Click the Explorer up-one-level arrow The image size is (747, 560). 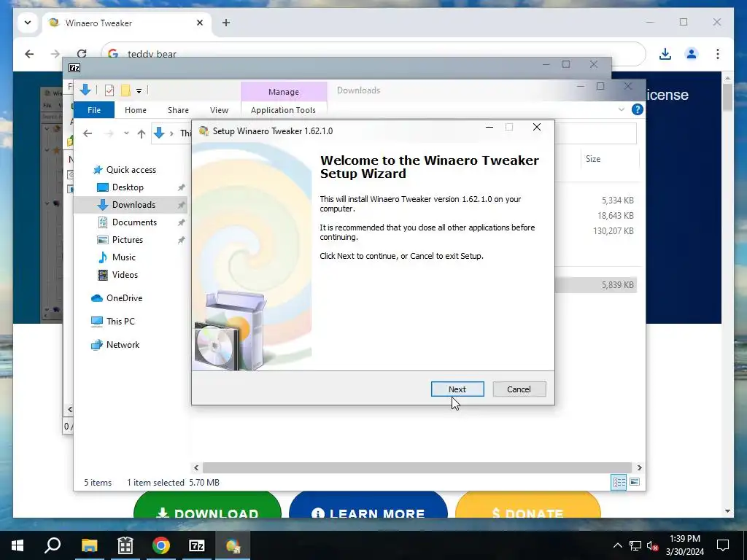(141, 134)
